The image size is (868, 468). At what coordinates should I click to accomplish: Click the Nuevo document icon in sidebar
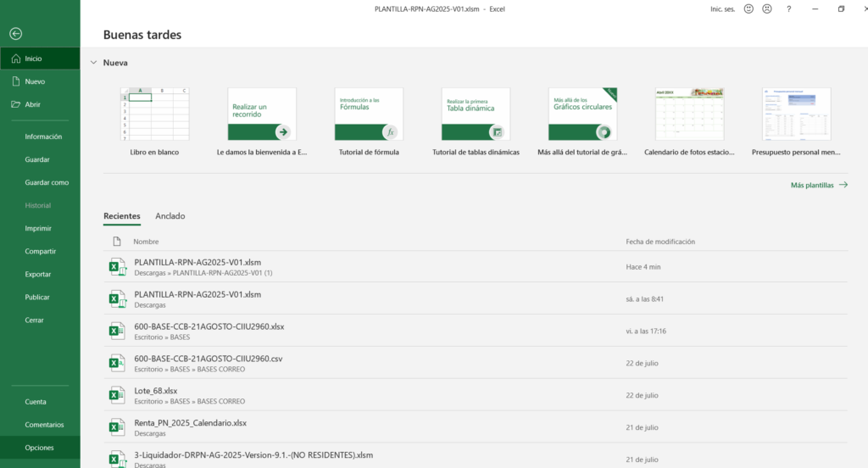[15, 81]
